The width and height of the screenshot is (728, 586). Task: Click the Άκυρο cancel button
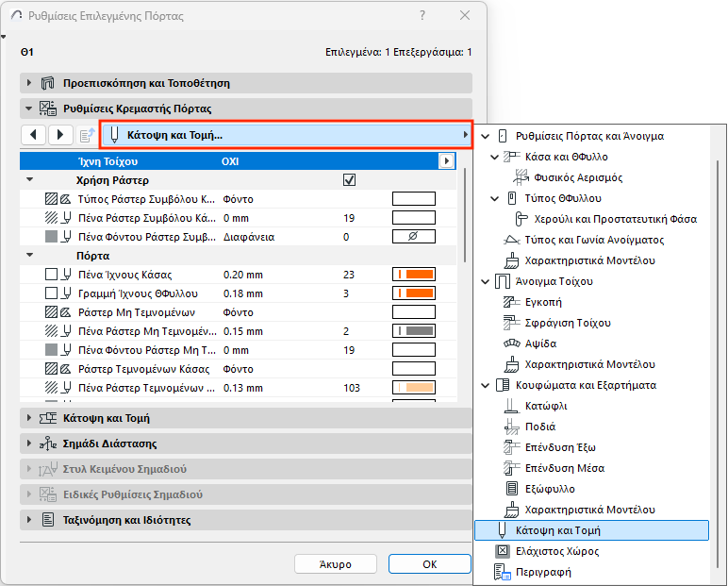coord(335,564)
